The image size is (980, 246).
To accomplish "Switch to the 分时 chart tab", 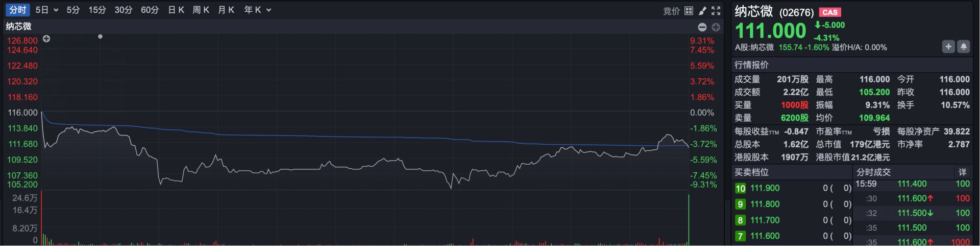I will click(x=17, y=10).
